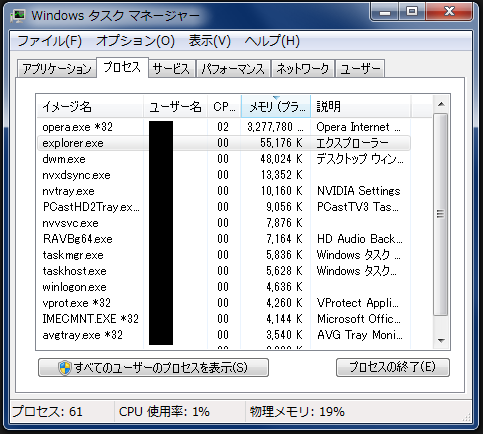
Task: Select the opera.exe *32 process row
Action: click(223, 127)
